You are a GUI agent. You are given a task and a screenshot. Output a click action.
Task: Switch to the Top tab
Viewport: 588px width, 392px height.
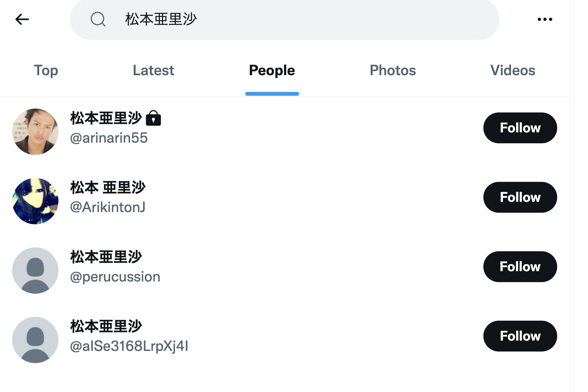click(46, 70)
